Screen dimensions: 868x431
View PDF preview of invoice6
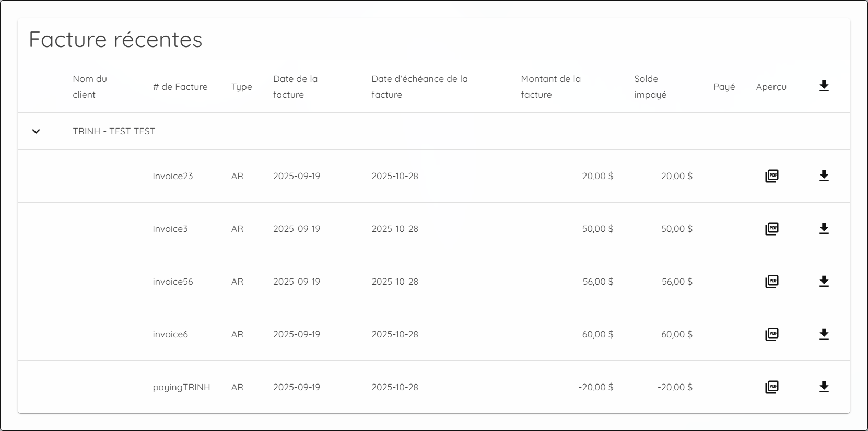(x=771, y=334)
